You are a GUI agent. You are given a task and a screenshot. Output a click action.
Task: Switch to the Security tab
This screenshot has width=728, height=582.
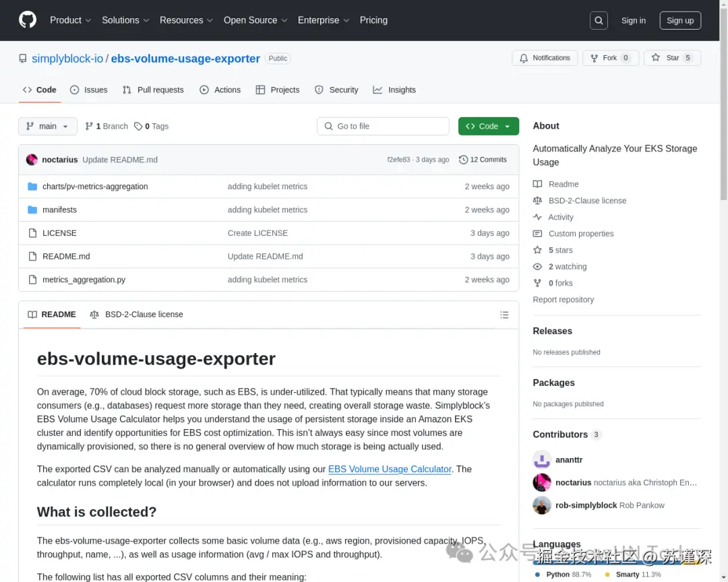pyautogui.click(x=336, y=90)
